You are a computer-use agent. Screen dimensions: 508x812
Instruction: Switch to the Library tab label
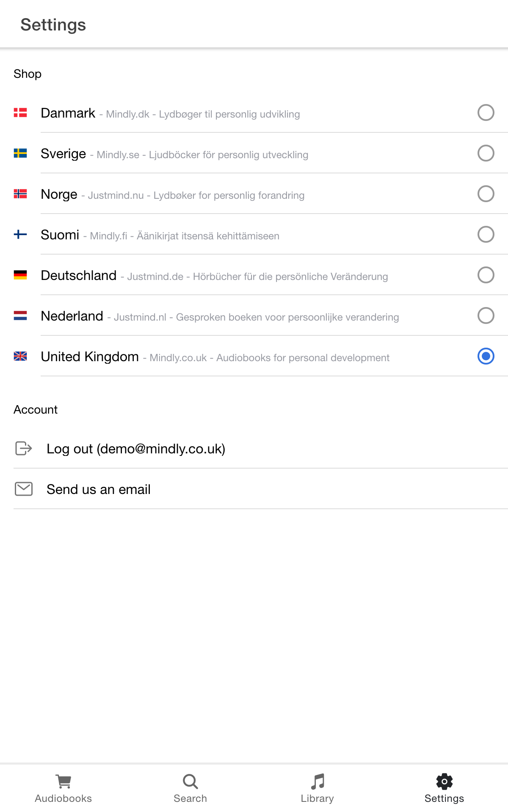pos(317,798)
